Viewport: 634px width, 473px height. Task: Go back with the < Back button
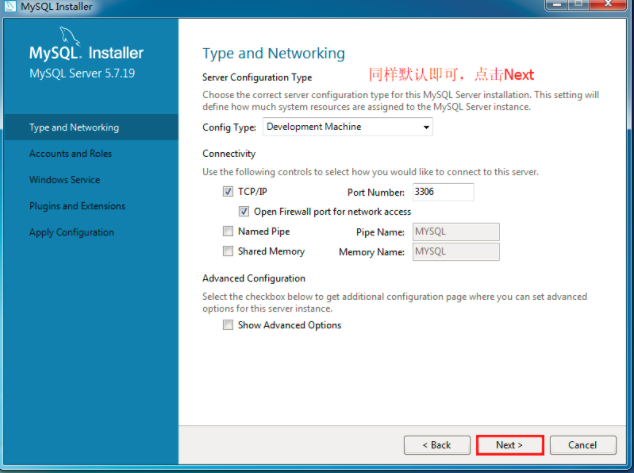coord(437,445)
